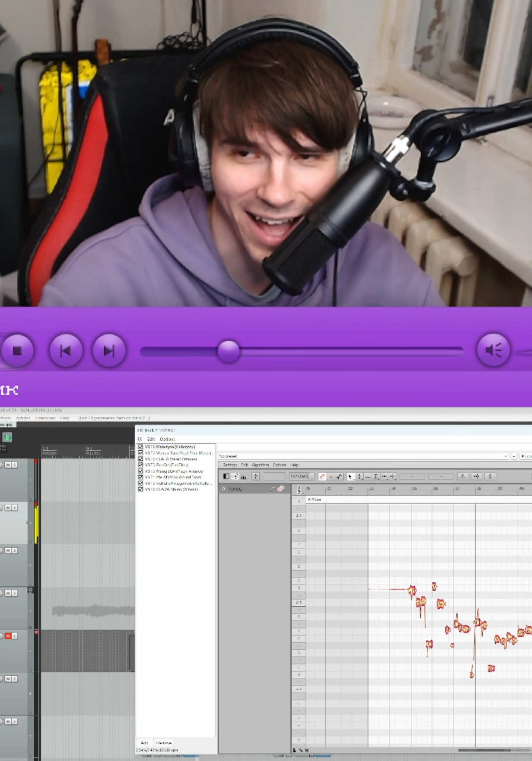Click the green toolbar icon below the project tab

click(x=7, y=437)
